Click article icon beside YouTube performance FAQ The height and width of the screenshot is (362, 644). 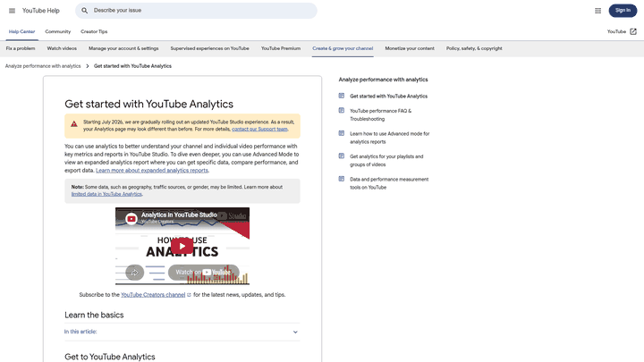[x=342, y=111]
